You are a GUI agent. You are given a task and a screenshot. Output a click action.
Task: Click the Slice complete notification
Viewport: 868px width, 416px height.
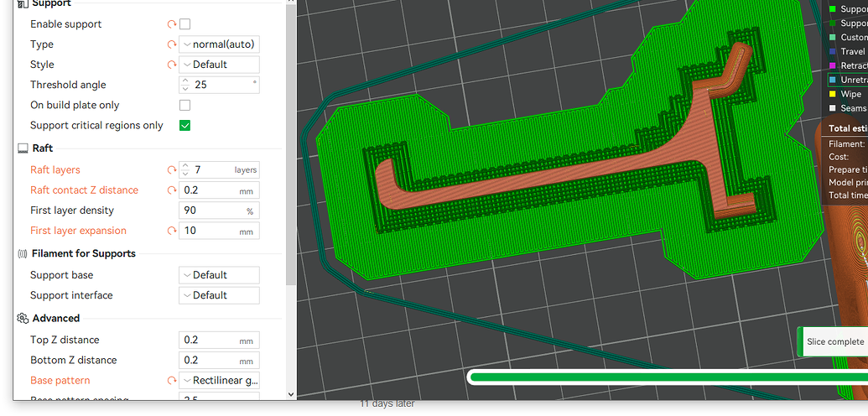tap(833, 341)
